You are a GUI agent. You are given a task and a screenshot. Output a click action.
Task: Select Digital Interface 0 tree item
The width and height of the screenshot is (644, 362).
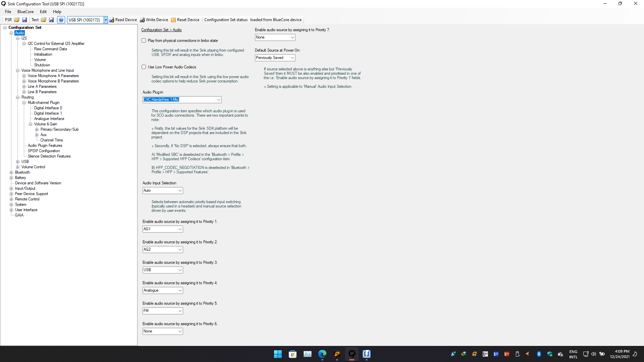coord(48,108)
